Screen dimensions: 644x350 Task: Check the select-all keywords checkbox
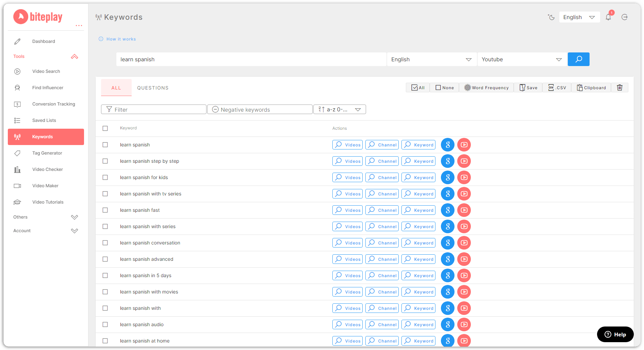[x=105, y=128]
